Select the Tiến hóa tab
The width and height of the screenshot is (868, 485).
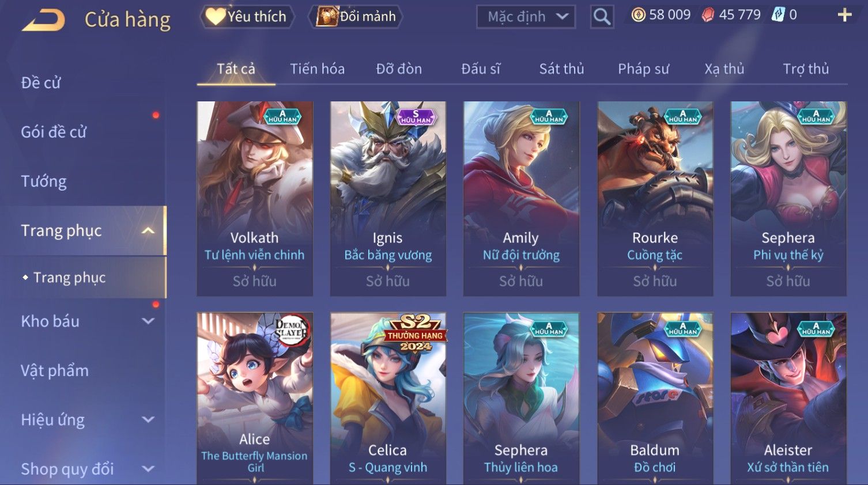click(x=317, y=69)
